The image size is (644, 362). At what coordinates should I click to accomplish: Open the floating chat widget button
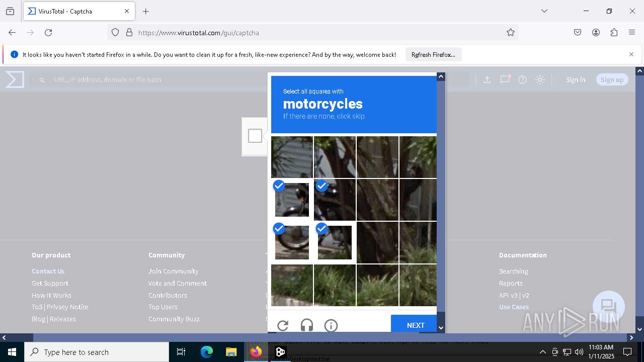pos(609,307)
